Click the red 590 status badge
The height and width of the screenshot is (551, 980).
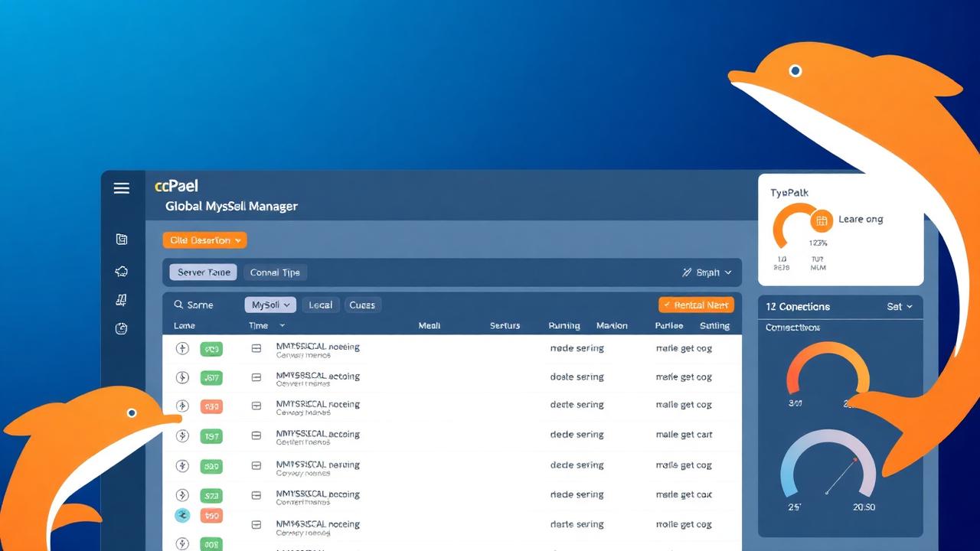click(211, 516)
